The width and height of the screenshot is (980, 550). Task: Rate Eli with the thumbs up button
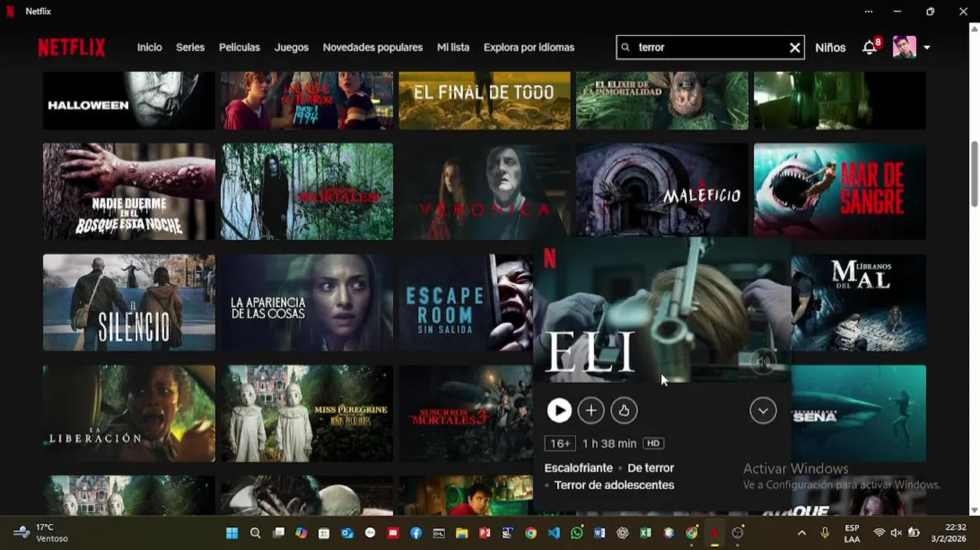[x=624, y=411]
